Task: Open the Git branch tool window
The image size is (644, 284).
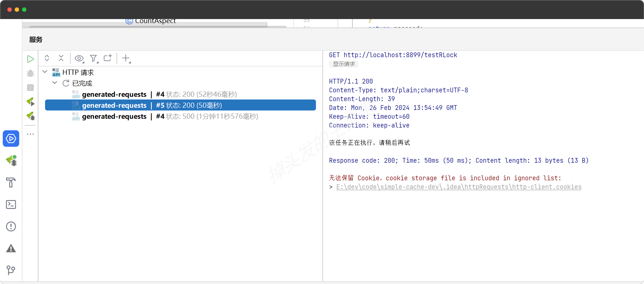Action: [11, 270]
